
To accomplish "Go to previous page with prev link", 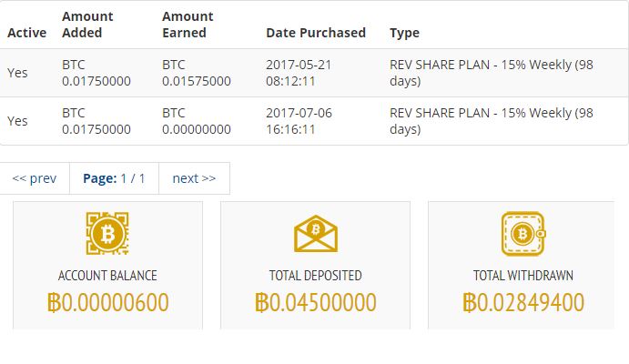I will pyautogui.click(x=35, y=178).
